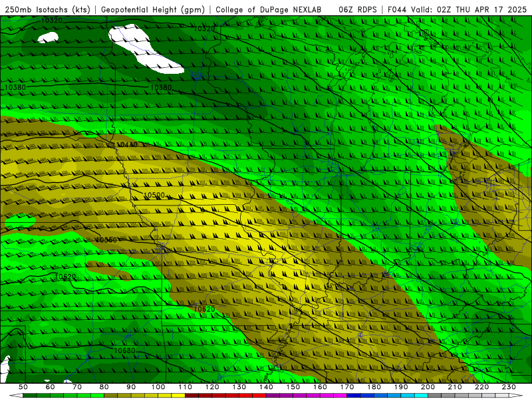Click the 10620 contour label near map center

(x=204, y=309)
